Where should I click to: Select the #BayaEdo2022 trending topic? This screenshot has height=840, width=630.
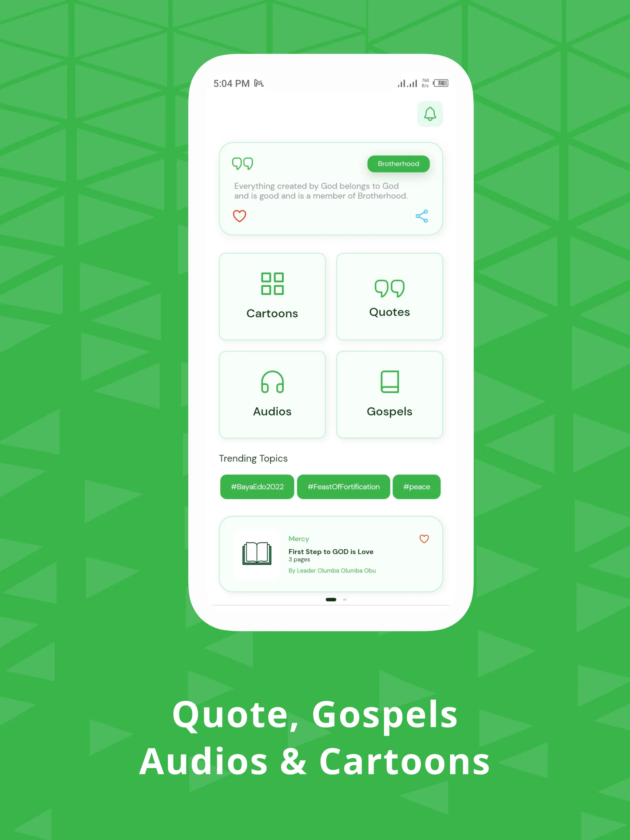coord(257,486)
